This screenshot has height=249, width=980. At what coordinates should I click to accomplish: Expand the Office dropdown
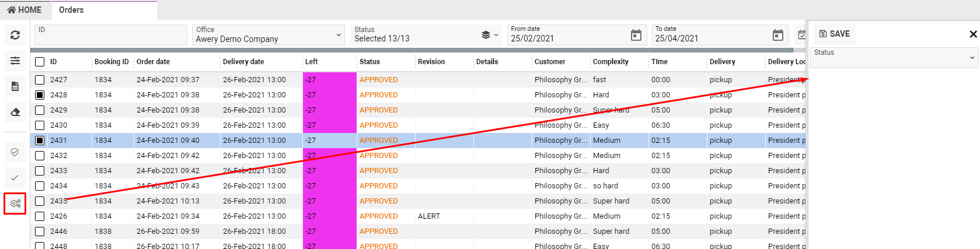click(x=338, y=36)
